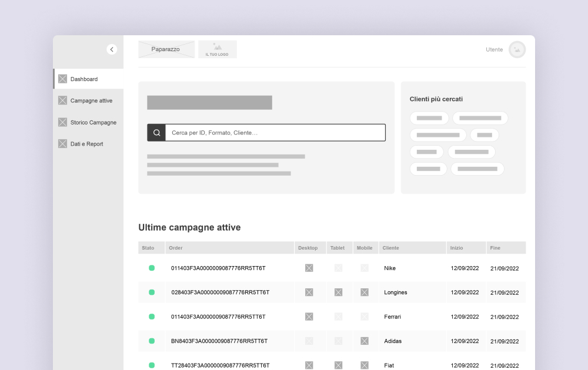Open the user avatar at top right
588x370 pixels.
pos(517,49)
